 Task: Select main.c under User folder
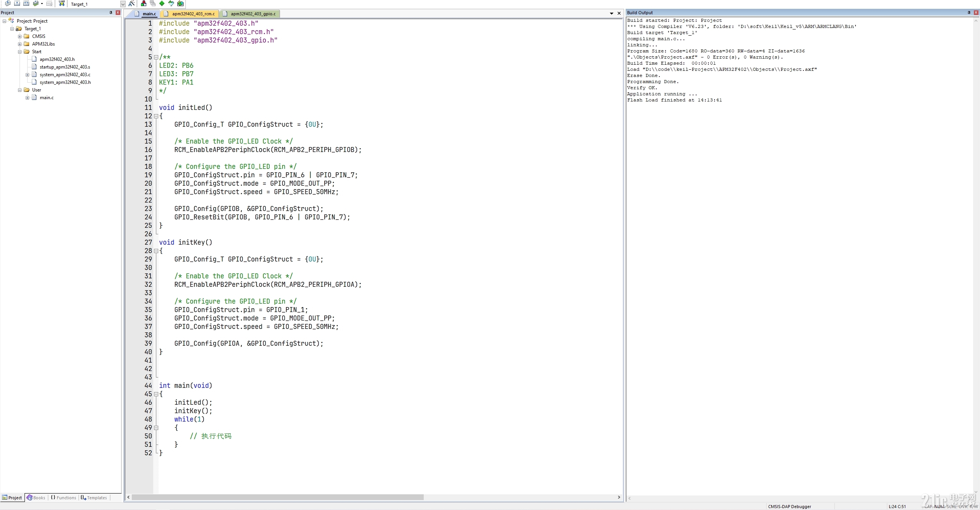pos(47,98)
